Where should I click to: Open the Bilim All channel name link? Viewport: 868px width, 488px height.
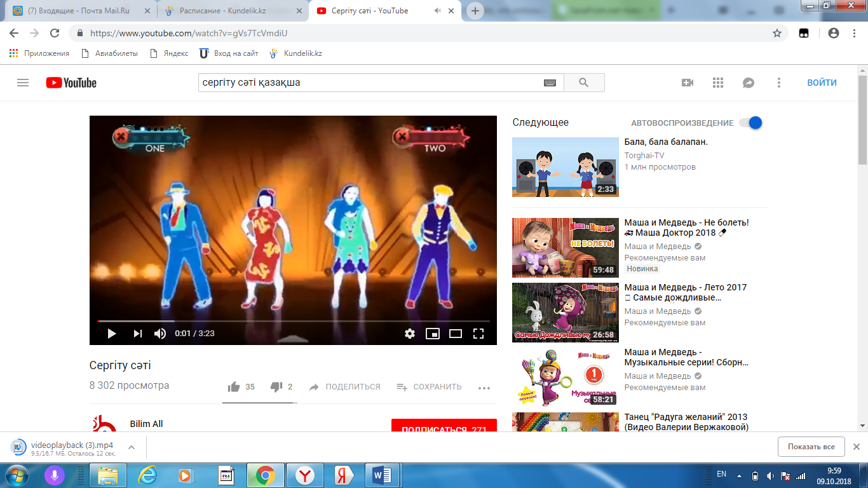tap(146, 424)
